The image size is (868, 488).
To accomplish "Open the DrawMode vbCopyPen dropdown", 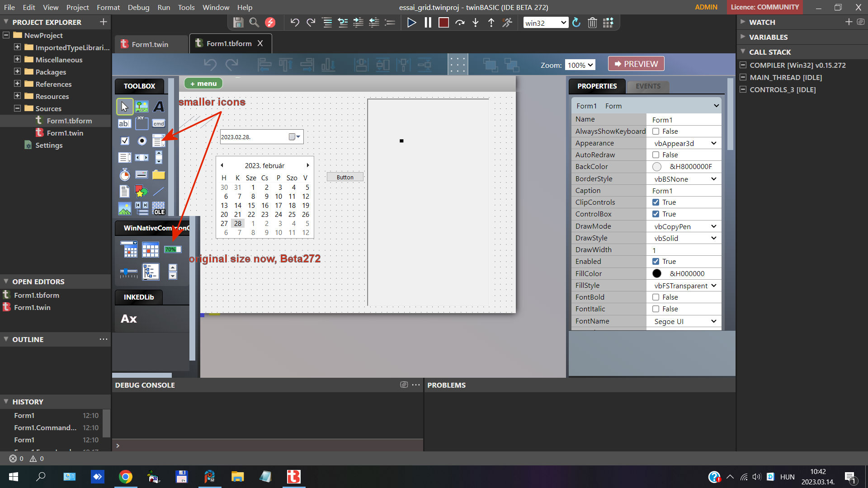I will [684, 226].
